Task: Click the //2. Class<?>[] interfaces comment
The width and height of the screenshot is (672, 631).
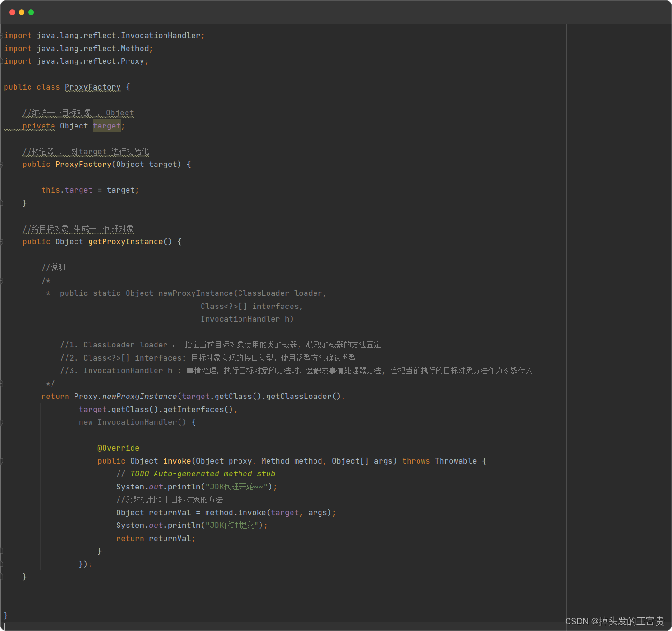Action: 208,358
